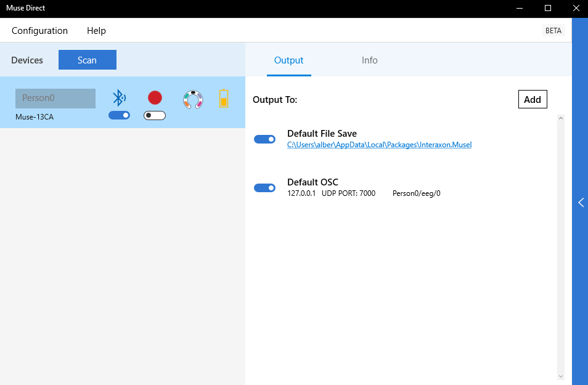
Task: Click the 127.0.0.1 IP address text
Action: tap(301, 193)
